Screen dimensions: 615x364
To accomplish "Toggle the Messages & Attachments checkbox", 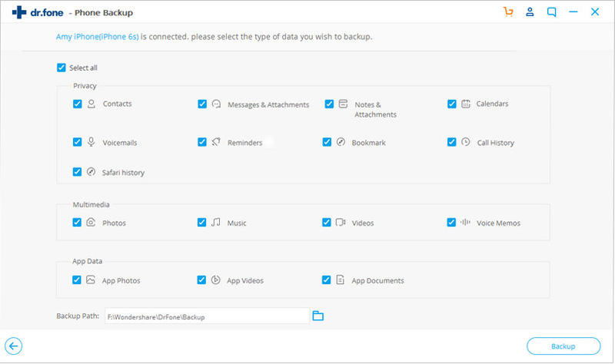I will [x=202, y=104].
